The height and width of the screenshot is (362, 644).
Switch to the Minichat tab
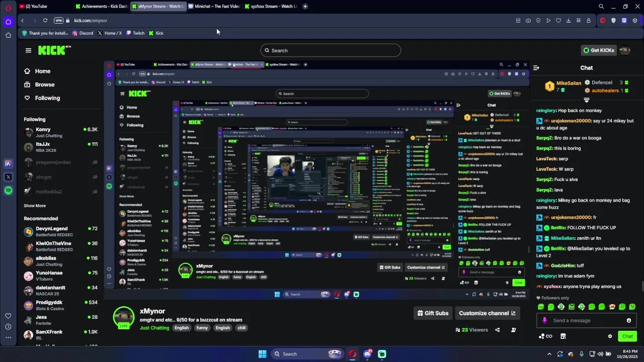click(x=214, y=7)
